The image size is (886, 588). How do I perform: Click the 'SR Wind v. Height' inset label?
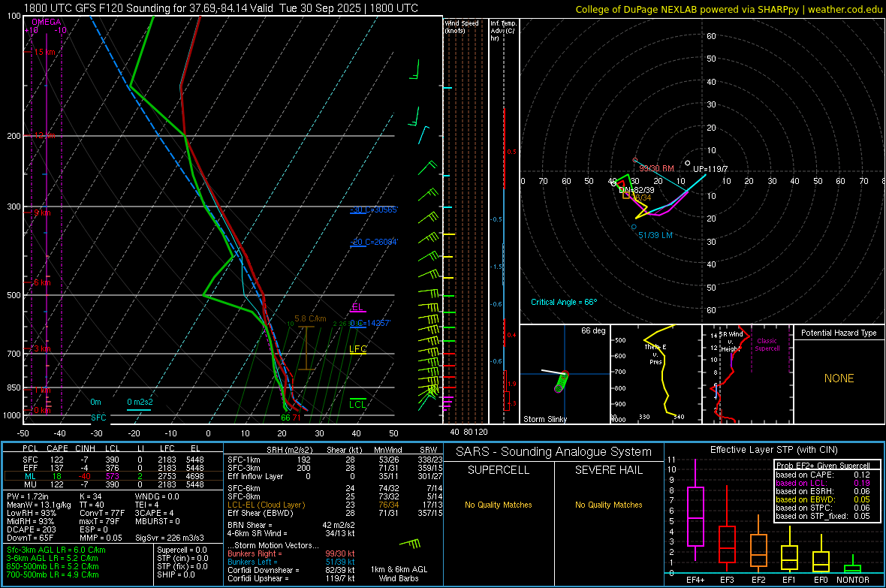[731, 342]
